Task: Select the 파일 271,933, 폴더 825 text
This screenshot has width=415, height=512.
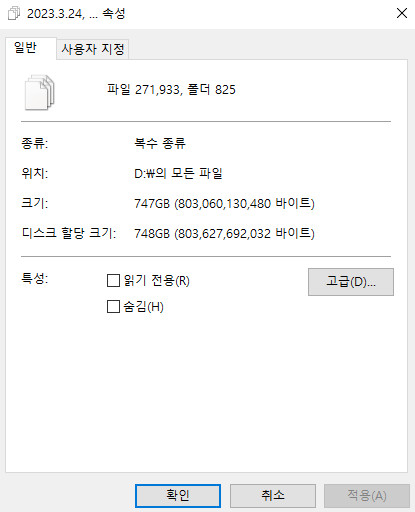Action: tap(171, 90)
